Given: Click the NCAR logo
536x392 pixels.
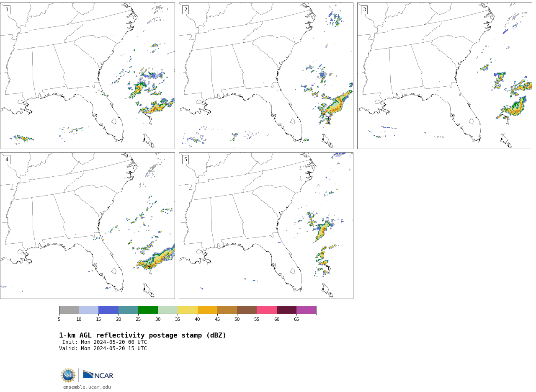Looking at the screenshot, I should click(x=98, y=375).
